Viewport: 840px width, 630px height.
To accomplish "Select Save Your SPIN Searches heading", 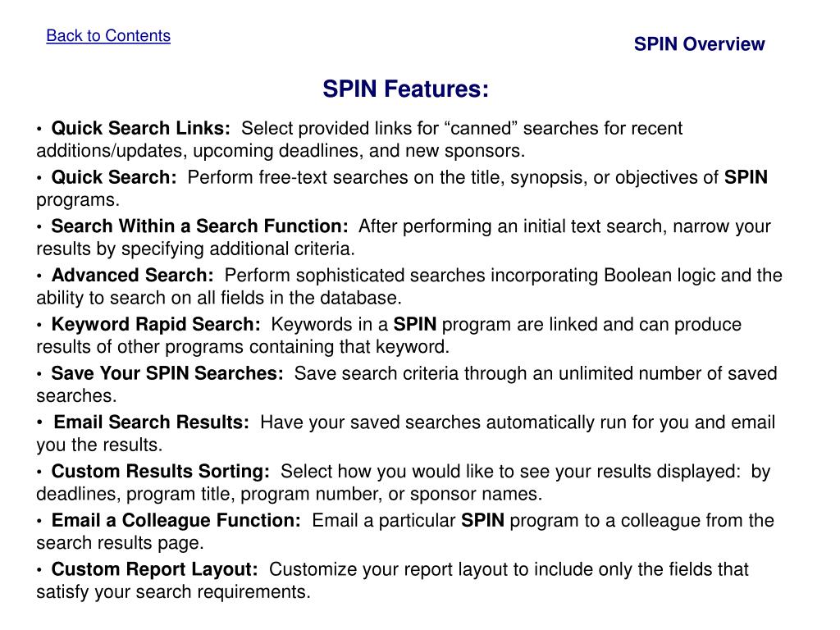I will click(x=167, y=373).
